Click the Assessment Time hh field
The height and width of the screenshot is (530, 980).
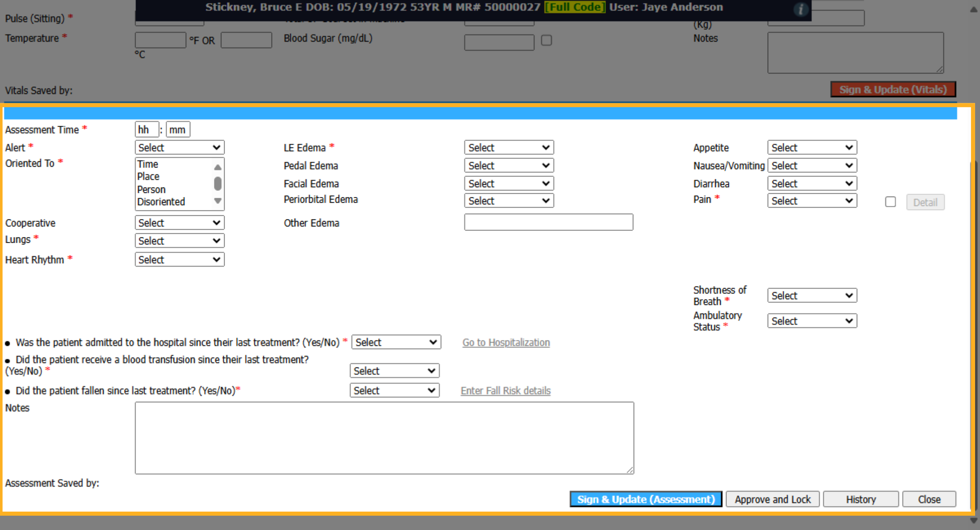tap(147, 130)
